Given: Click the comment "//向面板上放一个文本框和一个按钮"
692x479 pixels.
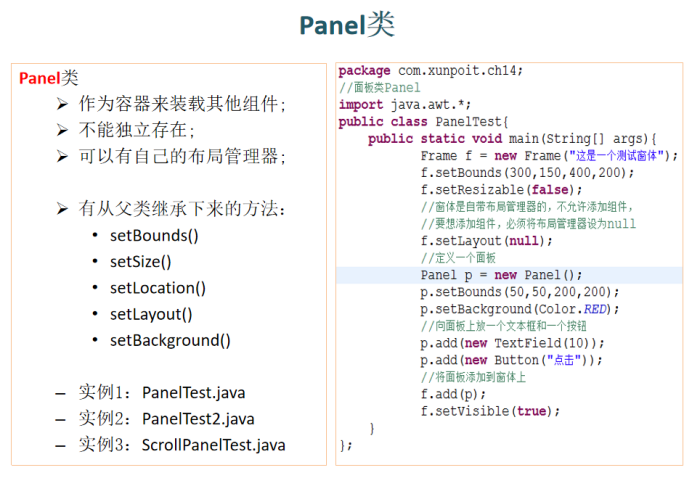Looking at the screenshot, I should (x=504, y=326).
